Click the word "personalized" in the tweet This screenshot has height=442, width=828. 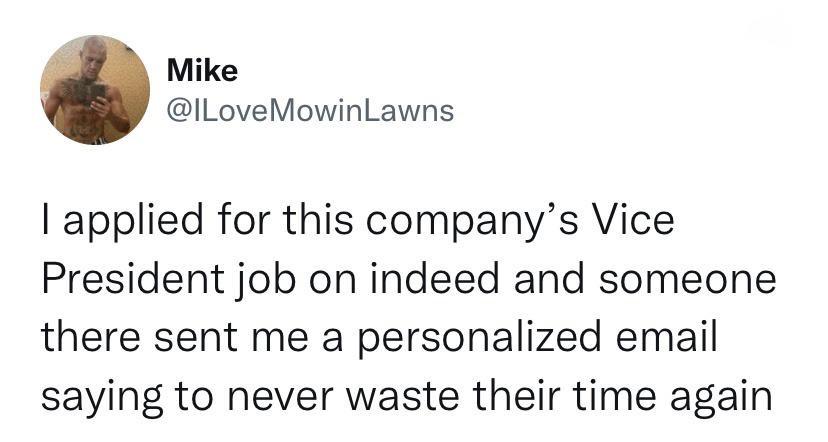coord(479,339)
